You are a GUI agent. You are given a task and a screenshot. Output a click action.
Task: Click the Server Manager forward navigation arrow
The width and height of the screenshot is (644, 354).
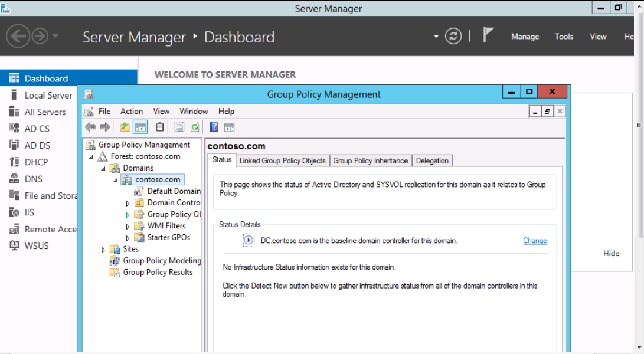pos(40,36)
